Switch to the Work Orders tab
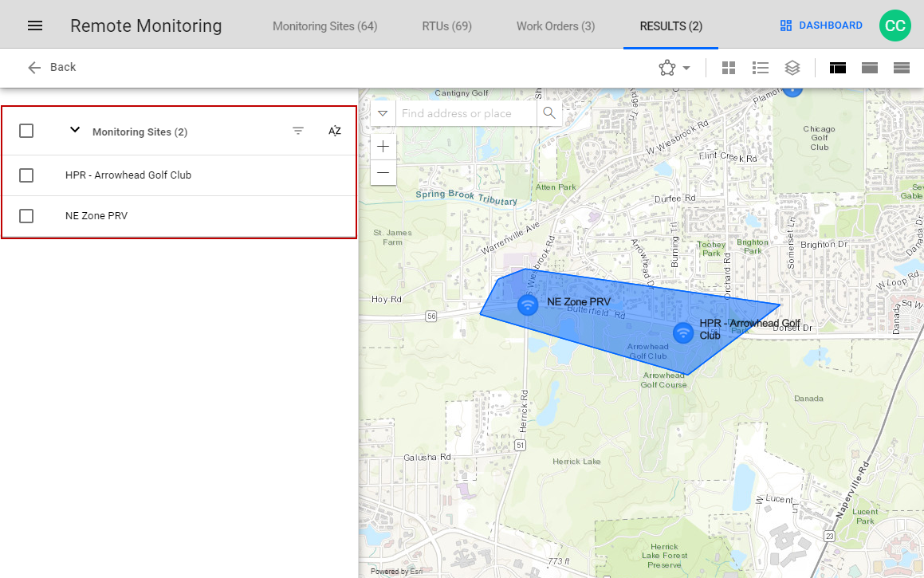Viewport: 924px width, 578px height. (556, 26)
